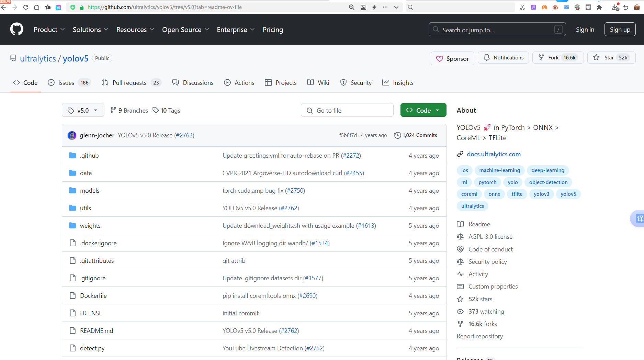Click the bell Notifications button
The width and height of the screenshot is (644, 360).
(504, 57)
